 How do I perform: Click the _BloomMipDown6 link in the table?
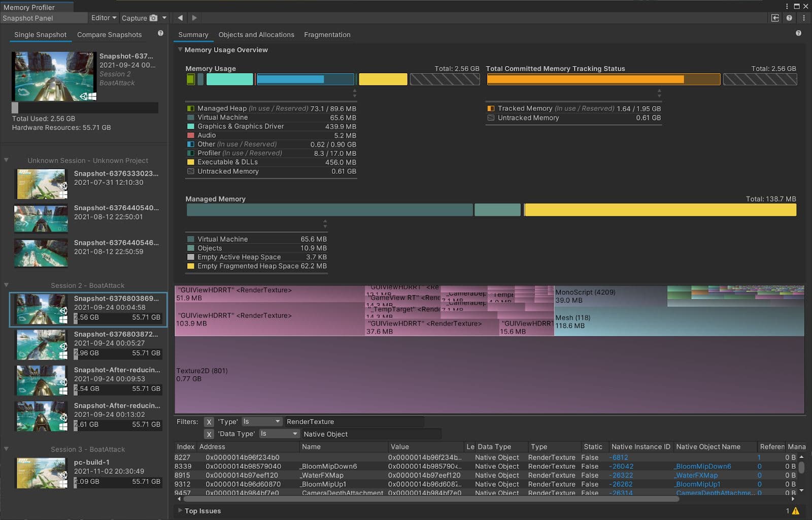click(x=701, y=466)
